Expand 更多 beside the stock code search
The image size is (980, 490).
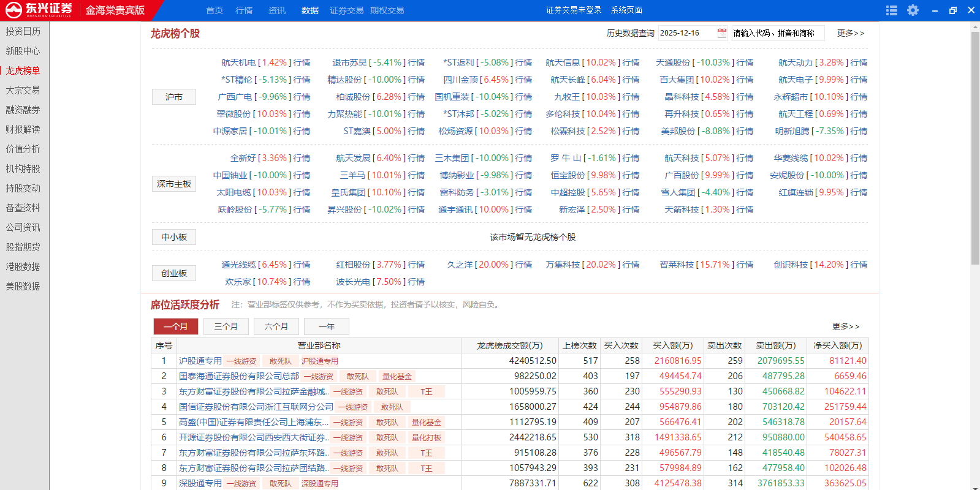coord(850,33)
